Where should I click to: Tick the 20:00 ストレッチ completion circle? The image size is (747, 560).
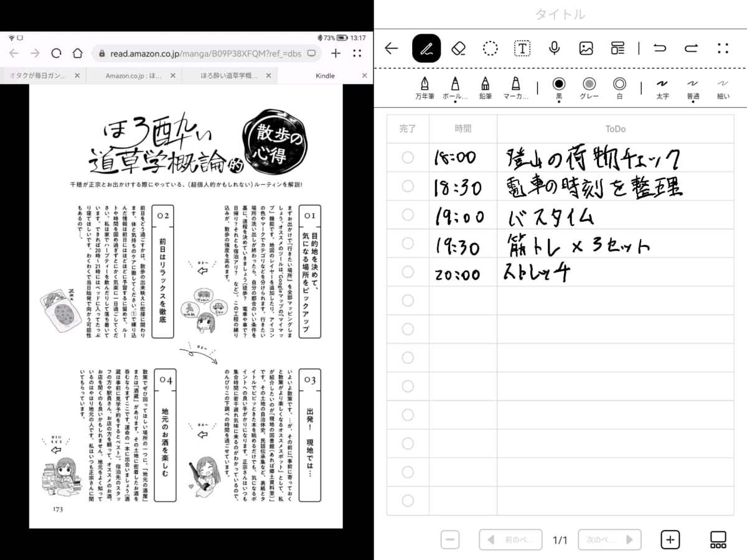[x=408, y=272]
